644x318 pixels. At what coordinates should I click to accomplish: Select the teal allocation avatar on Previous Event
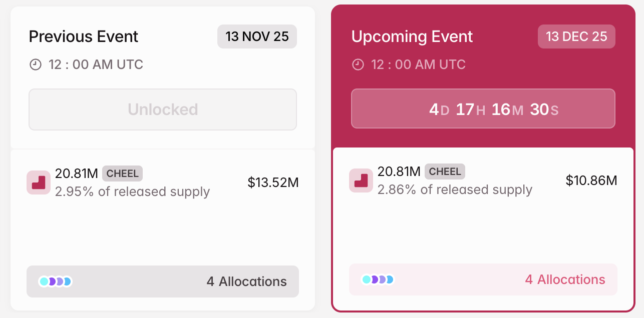(x=44, y=281)
